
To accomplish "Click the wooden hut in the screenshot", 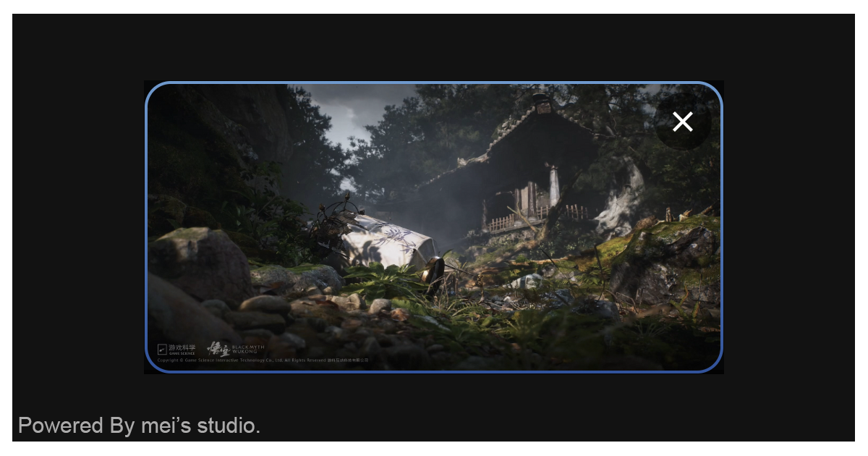I will [535, 181].
